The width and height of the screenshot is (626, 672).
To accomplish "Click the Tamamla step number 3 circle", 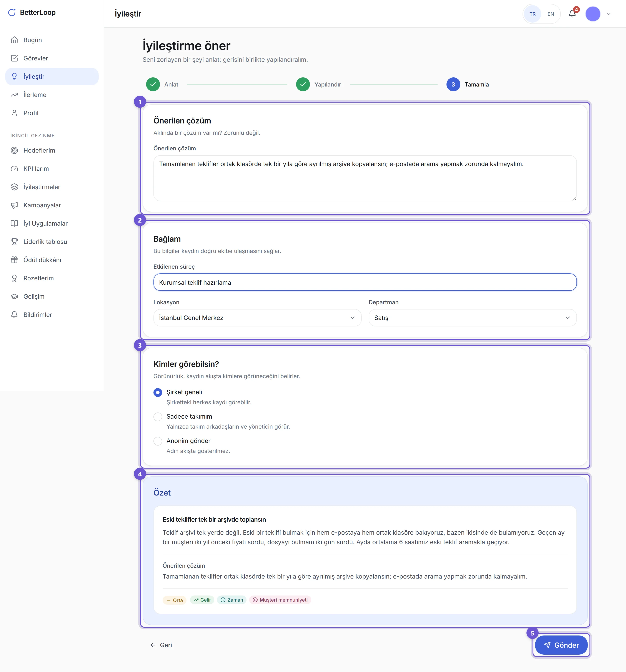I will pyautogui.click(x=453, y=85).
